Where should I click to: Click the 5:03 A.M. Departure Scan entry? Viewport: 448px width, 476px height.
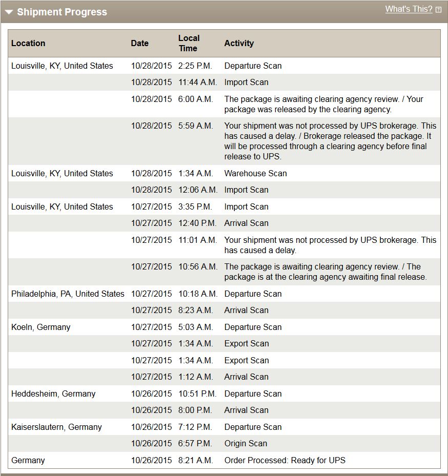click(x=253, y=327)
